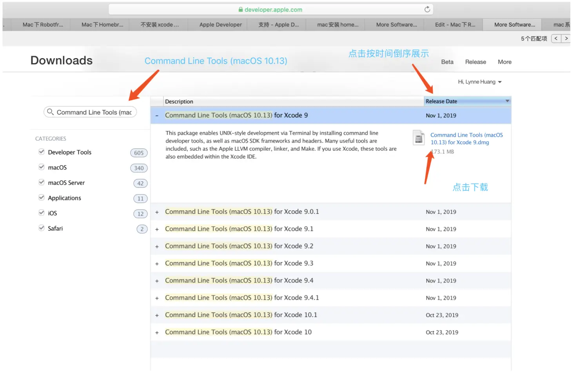Download Command Line Tools for Xcode 9.dmg
Viewport: 588px width, 377px height.
(466, 138)
